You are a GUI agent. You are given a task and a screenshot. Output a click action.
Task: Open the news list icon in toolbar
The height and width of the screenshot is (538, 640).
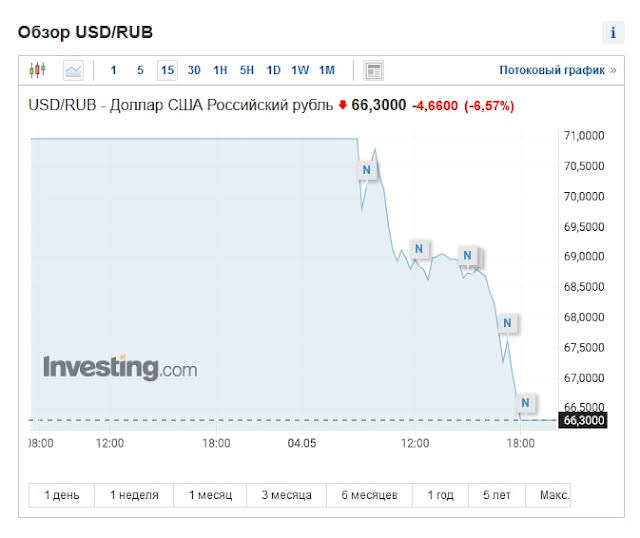click(374, 70)
